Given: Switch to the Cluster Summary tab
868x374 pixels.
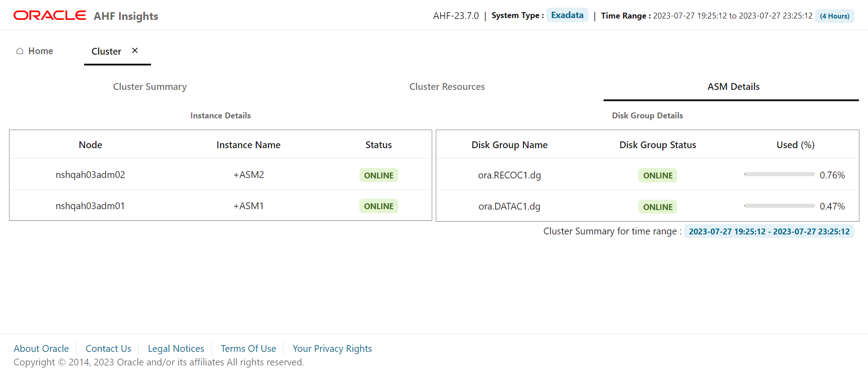Looking at the screenshot, I should [x=150, y=87].
